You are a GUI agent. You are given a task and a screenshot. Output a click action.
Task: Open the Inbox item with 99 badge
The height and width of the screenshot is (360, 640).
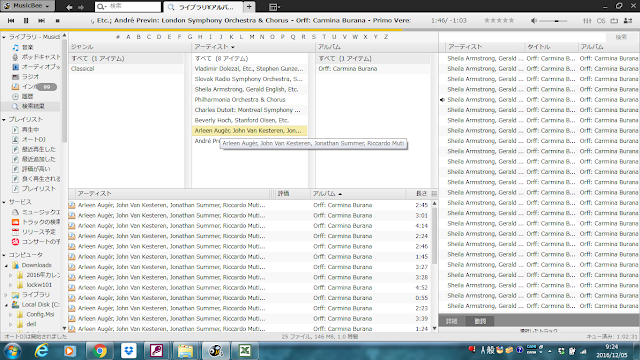click(34, 87)
